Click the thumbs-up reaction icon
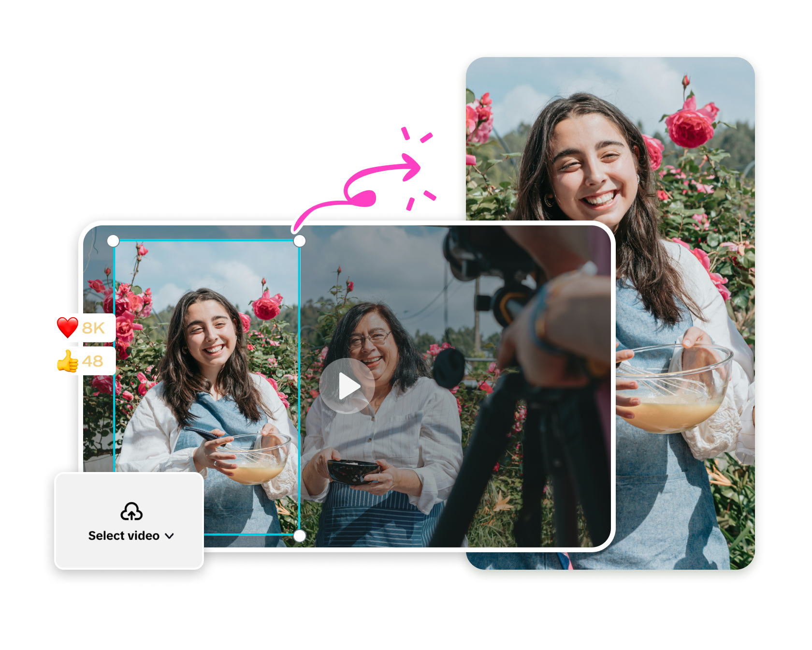 click(68, 362)
